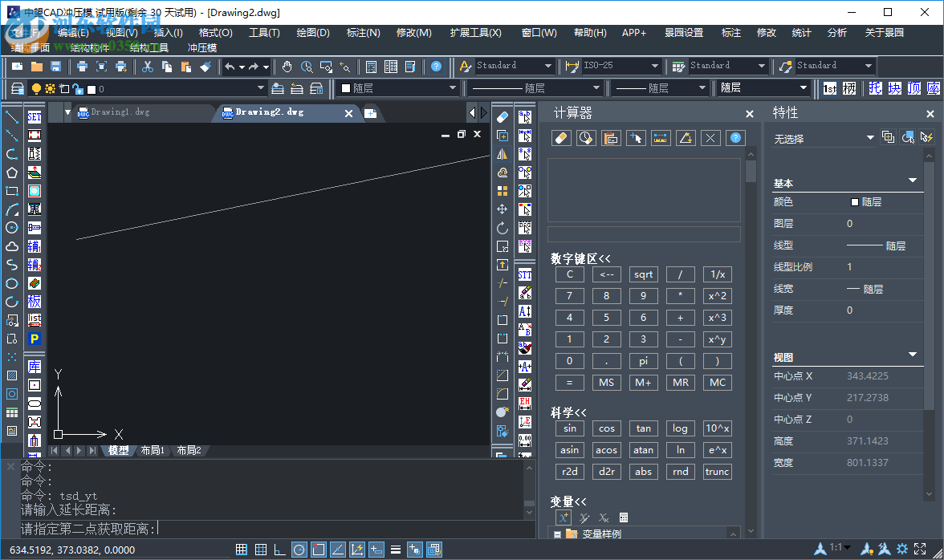
Task: Collapse the 基本 section in properties
Action: [912, 181]
